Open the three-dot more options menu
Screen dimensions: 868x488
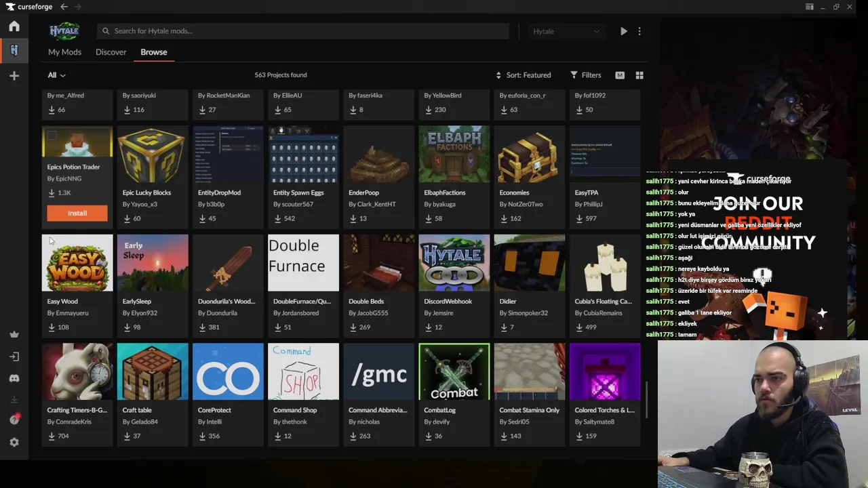click(639, 31)
